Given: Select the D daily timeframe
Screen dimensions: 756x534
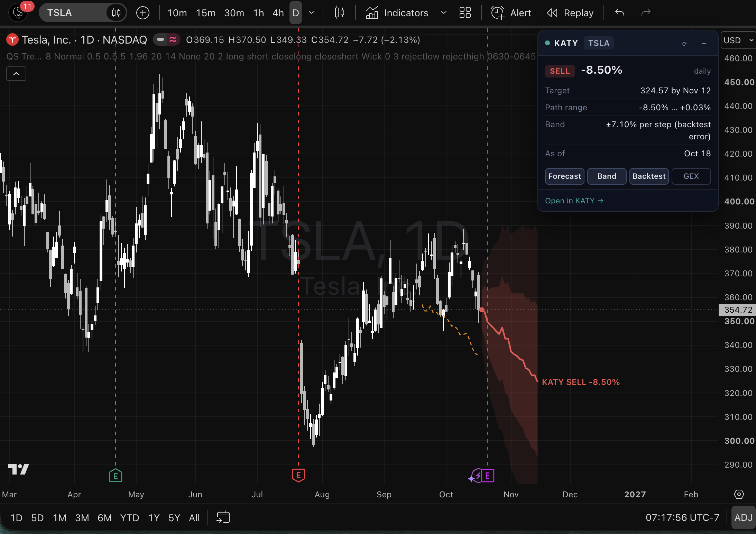Looking at the screenshot, I should [x=296, y=13].
